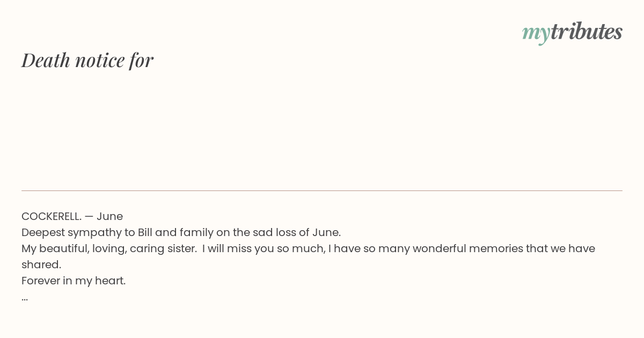Viewport: 644px width, 338px height.
Task: Click 'My beautiful, loving, caring sister.' sentence
Action: click(109, 248)
